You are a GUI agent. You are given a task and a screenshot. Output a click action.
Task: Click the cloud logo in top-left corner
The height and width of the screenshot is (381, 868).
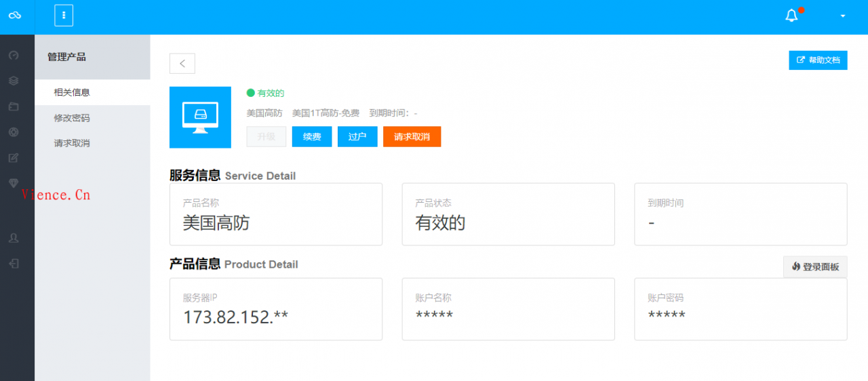coord(14,16)
